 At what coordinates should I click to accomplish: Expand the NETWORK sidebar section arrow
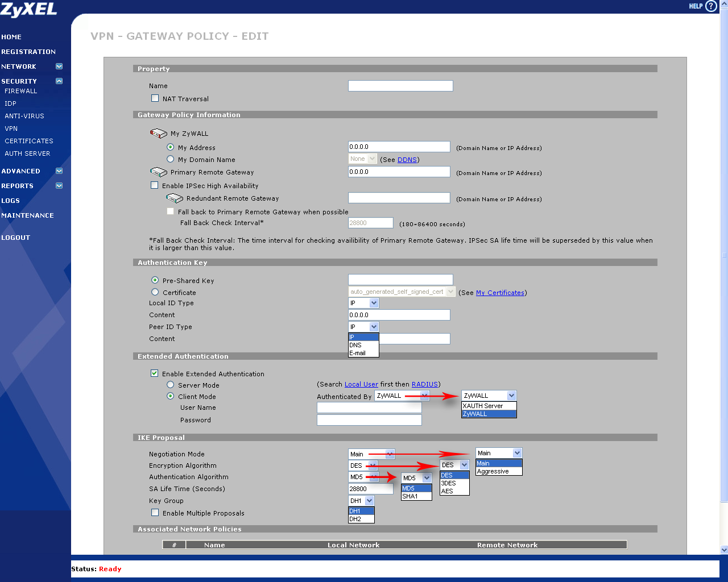(59, 66)
